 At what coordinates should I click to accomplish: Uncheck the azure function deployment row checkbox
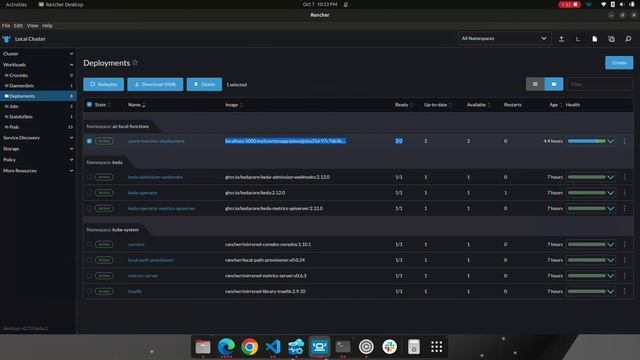point(89,141)
